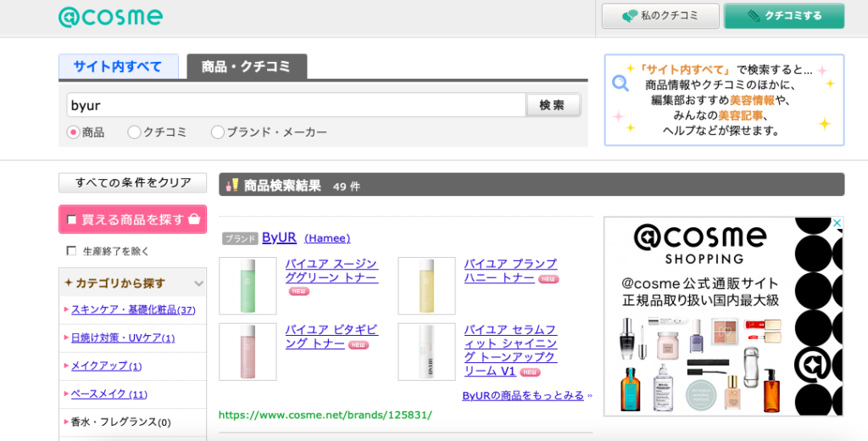
Task: Open セラムフィット シャイニング トーンアップクリーム link
Action: click(x=510, y=351)
